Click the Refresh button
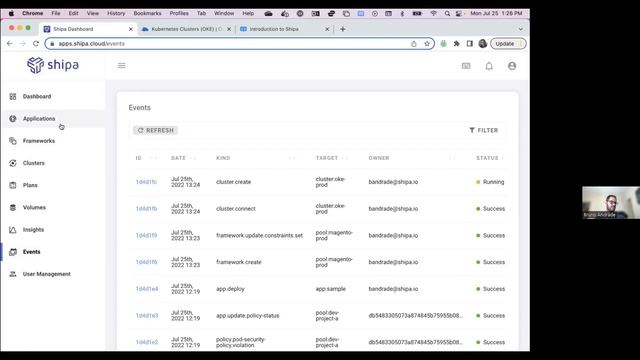The height and width of the screenshot is (360, 640). [155, 130]
